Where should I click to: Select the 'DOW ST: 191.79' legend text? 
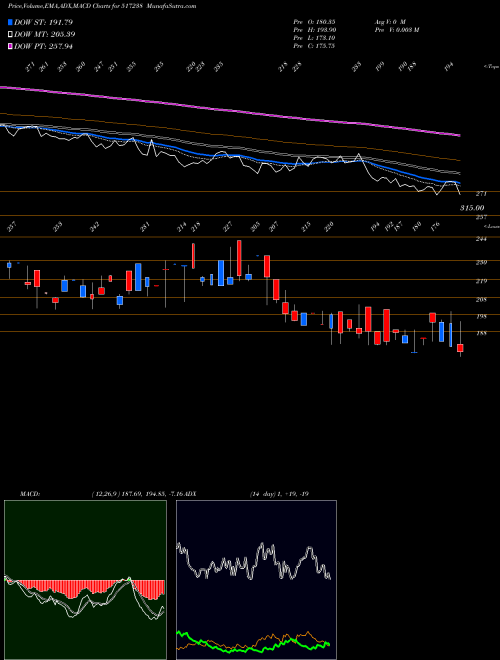click(43, 22)
